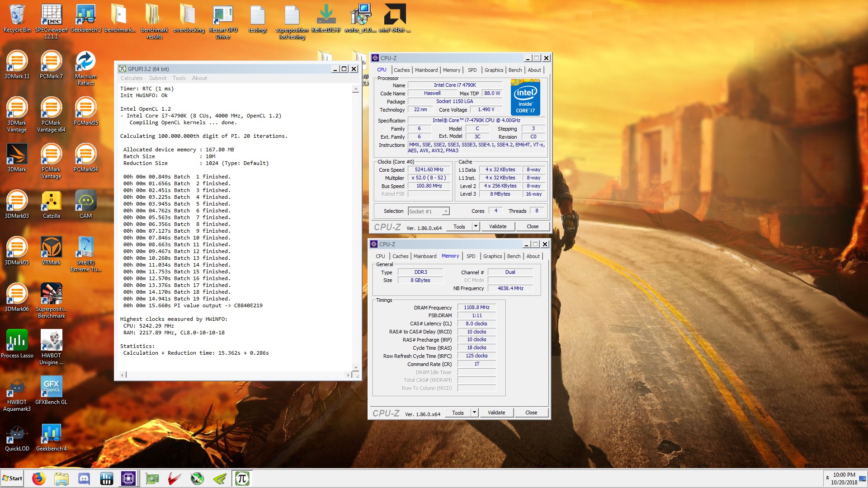
Task: Click the Core Speed value field
Action: (x=429, y=170)
